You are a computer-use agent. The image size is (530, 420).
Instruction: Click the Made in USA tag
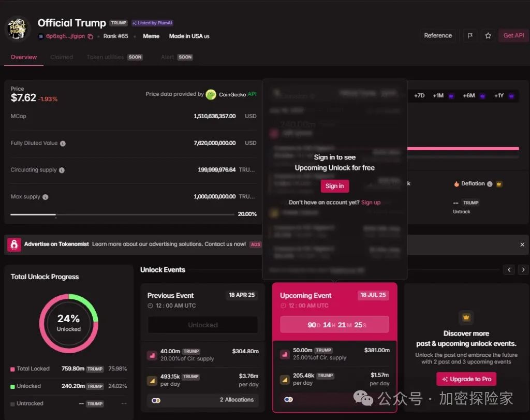189,36
